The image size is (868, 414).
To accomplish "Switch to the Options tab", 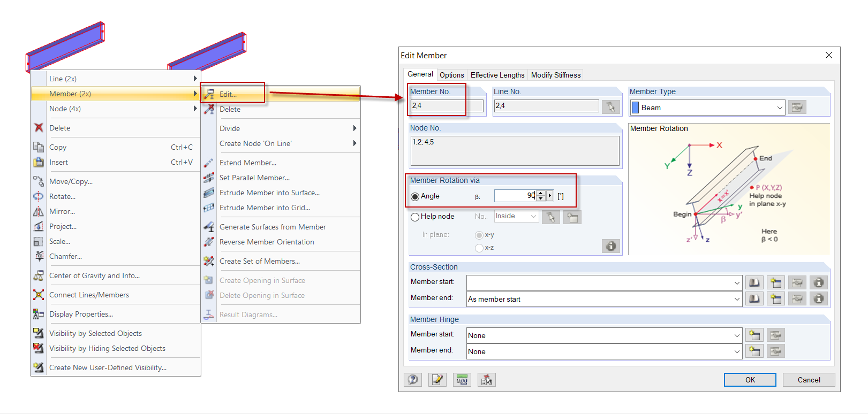I will click(x=452, y=75).
